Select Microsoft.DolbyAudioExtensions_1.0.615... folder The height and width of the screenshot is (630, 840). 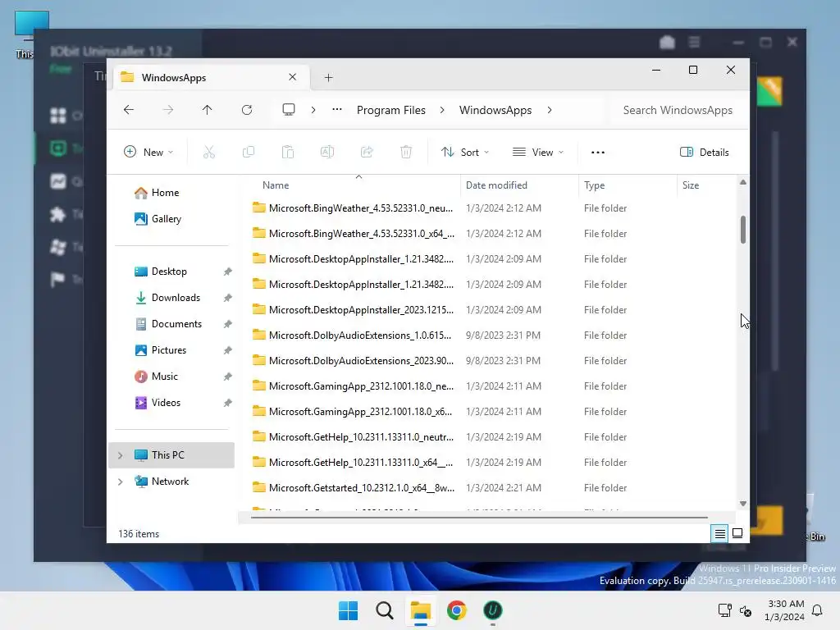[354, 336]
